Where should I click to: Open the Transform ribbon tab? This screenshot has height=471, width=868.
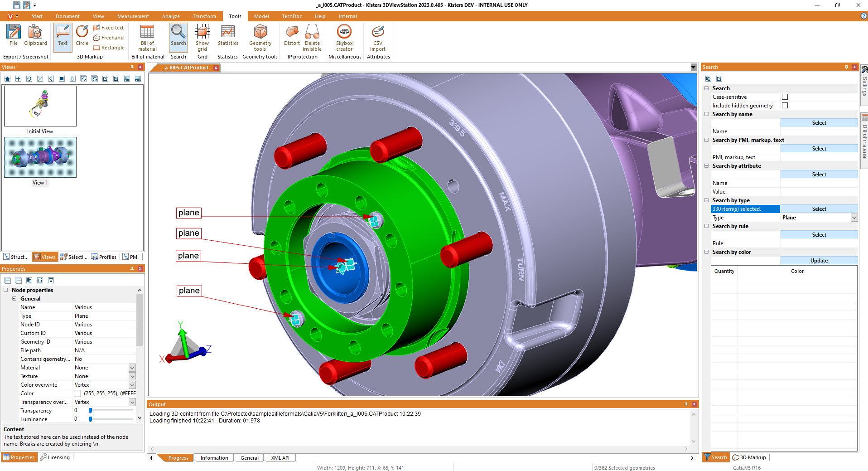[204, 16]
